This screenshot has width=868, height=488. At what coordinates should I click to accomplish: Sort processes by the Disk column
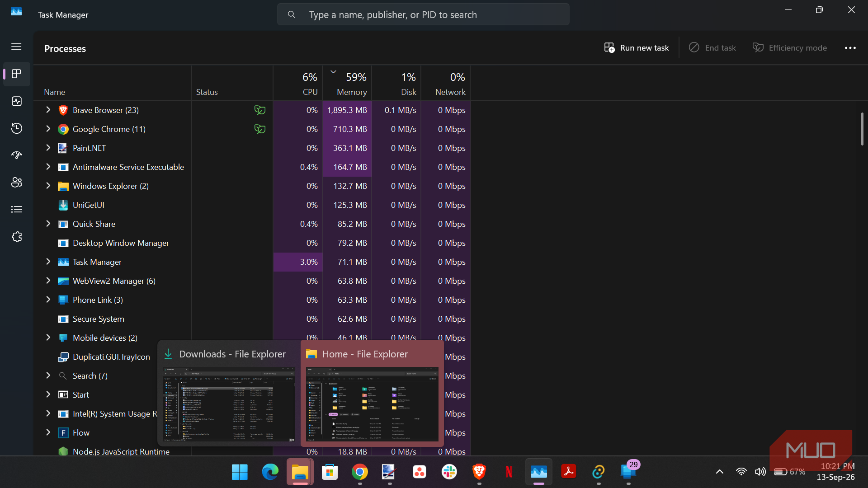point(396,83)
